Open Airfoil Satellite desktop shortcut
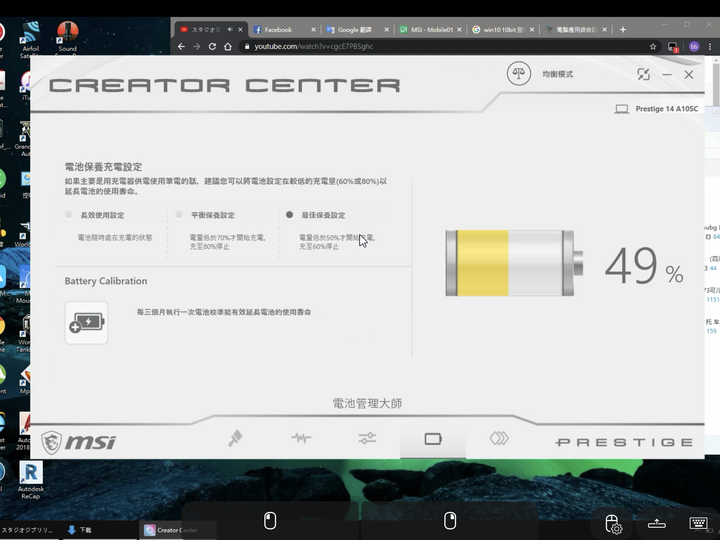 [x=30, y=39]
